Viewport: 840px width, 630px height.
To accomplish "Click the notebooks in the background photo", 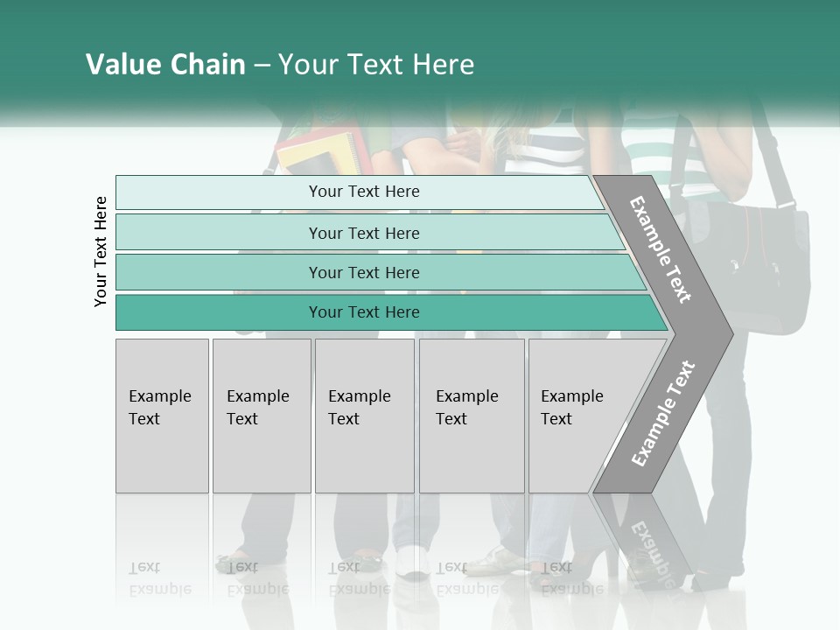I will (321, 151).
